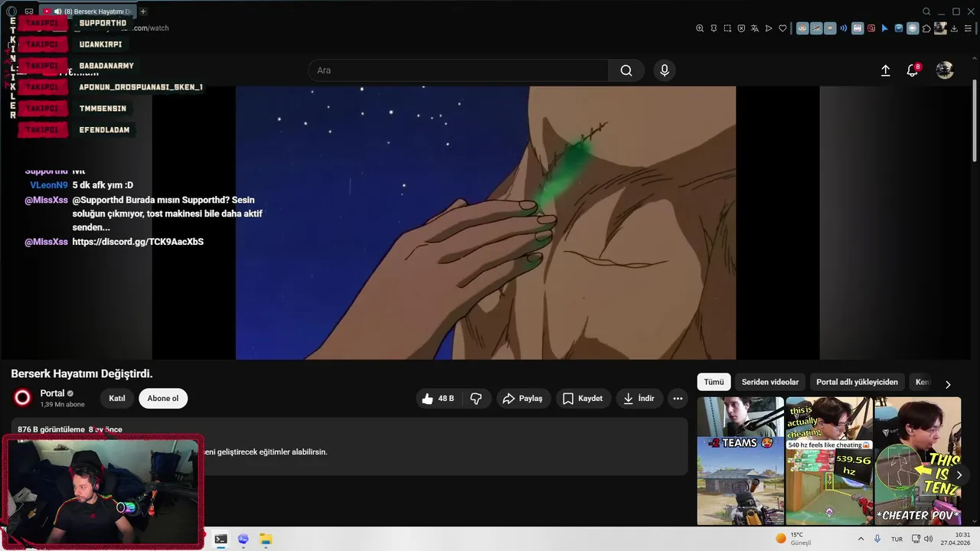The image size is (980, 551).
Task: Open the YouTube account avatar menu
Action: click(x=945, y=70)
